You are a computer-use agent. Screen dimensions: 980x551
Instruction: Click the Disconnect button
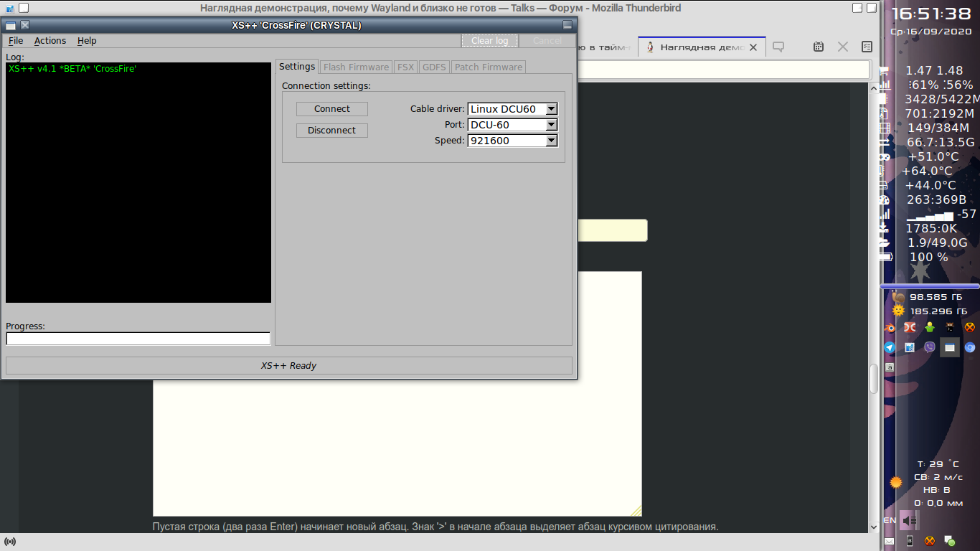[x=332, y=131]
